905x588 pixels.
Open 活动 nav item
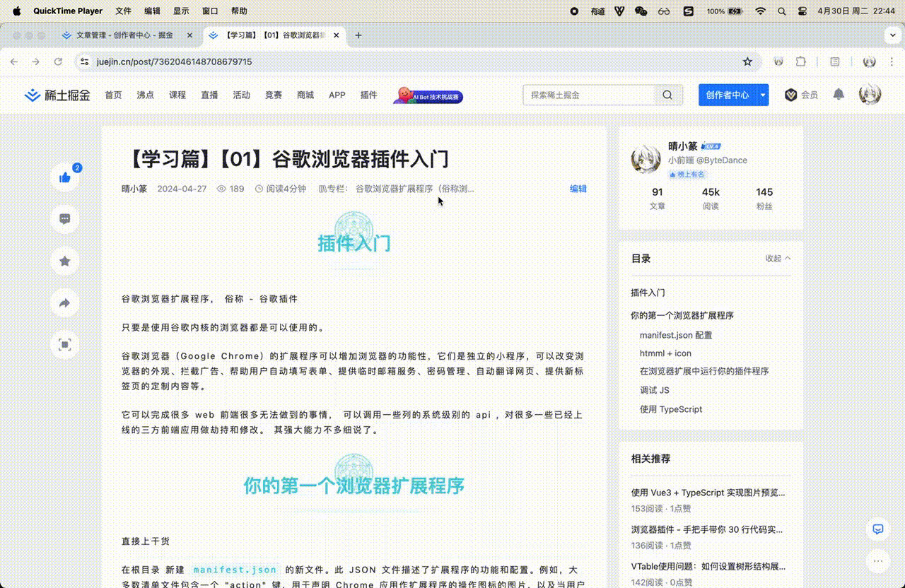click(241, 95)
